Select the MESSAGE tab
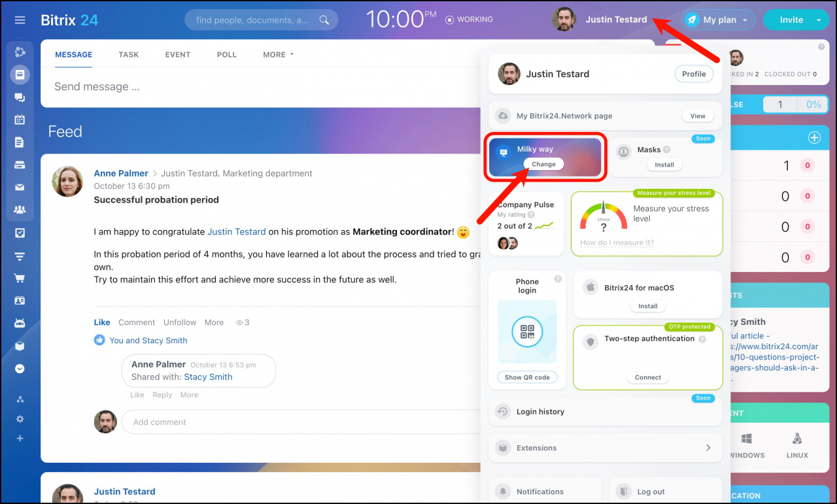Screen dimensions: 837x504 pyautogui.click(x=73, y=55)
